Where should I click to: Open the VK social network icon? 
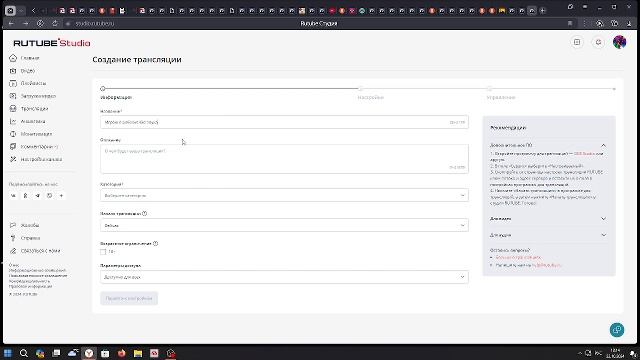(x=13, y=196)
